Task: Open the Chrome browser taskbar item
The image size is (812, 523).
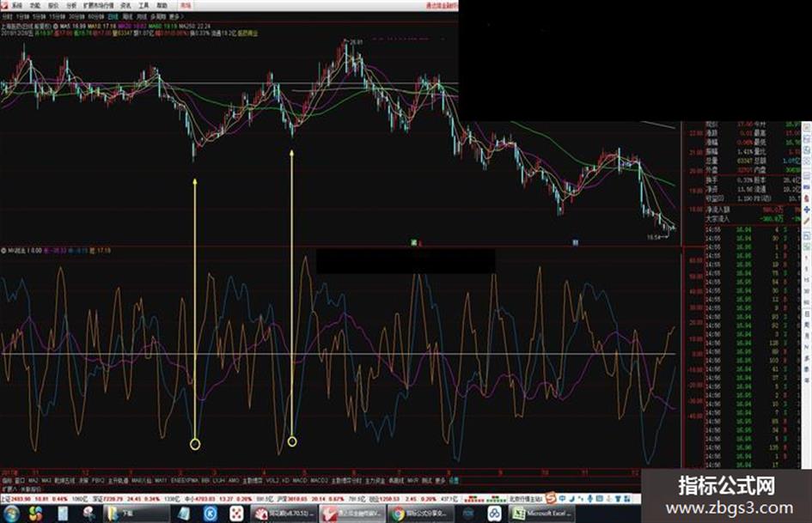Action: [422, 514]
